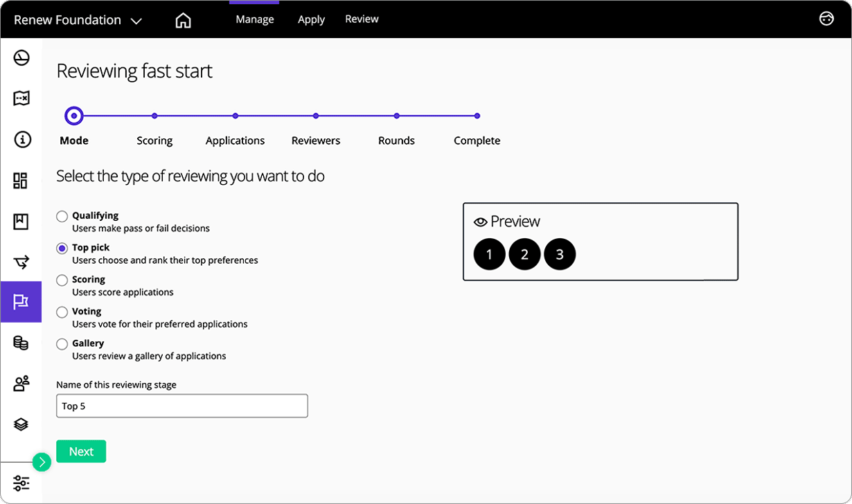The height and width of the screenshot is (504, 852).
Task: Open the map icon in the sidebar
Action: pos(21,98)
